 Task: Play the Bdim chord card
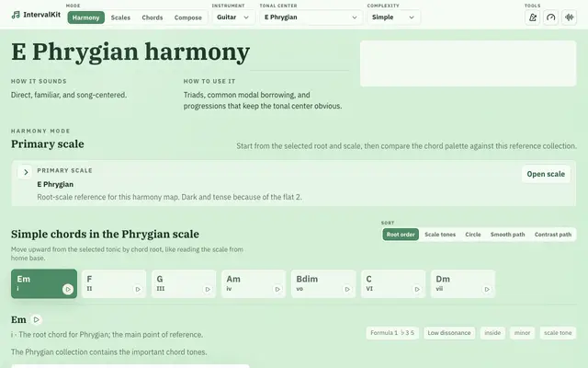click(347, 289)
